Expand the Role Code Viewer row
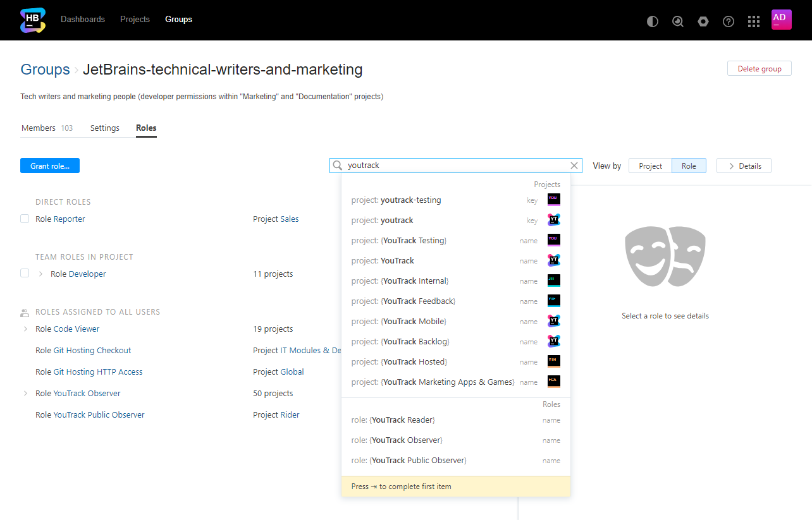Image resolution: width=812 pixels, height=520 pixels. [x=26, y=329]
